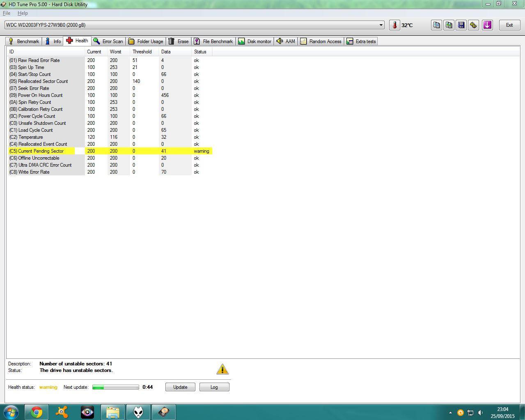Switch to the File Benchmark tab
525x420 pixels.
pyautogui.click(x=213, y=41)
